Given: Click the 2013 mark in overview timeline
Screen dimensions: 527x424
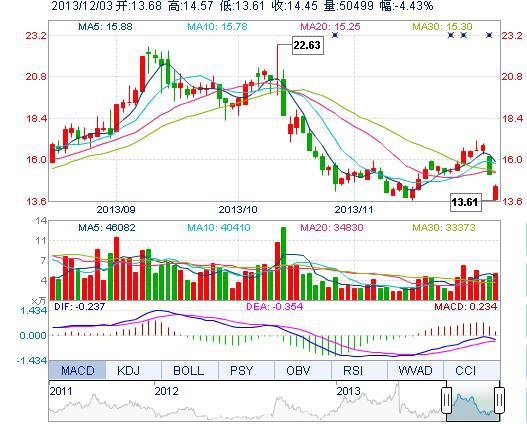Looking at the screenshot, I should [x=349, y=391].
